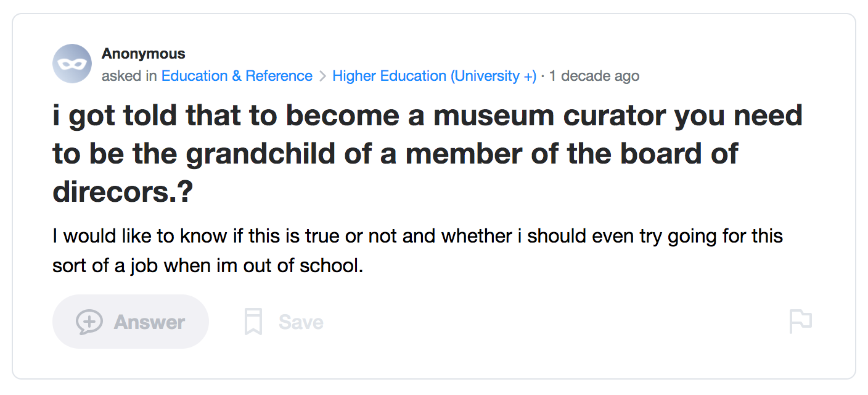Open Higher Education (University +) category

pyautogui.click(x=434, y=76)
